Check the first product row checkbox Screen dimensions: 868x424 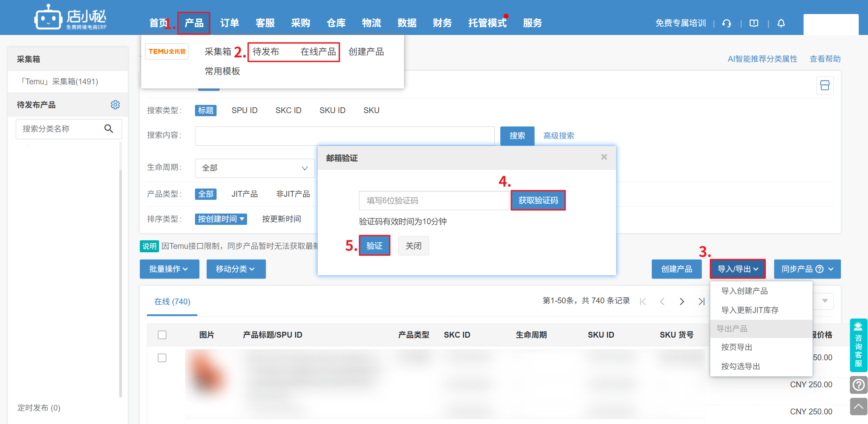tap(162, 358)
